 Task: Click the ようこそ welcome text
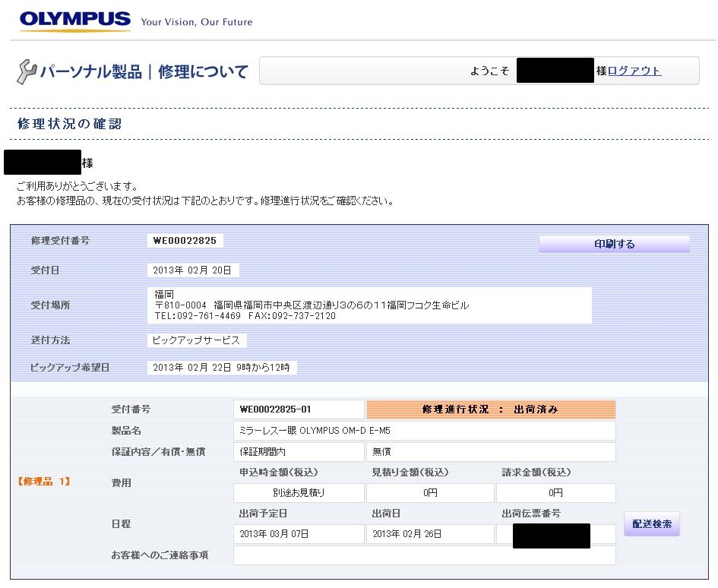[489, 71]
